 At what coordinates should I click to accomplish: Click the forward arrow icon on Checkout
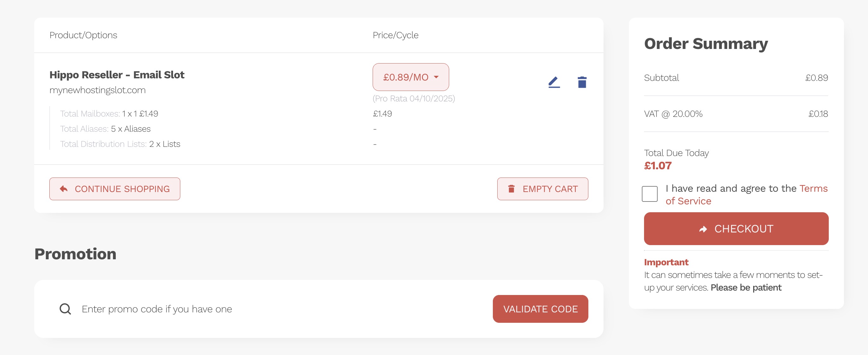tap(703, 229)
